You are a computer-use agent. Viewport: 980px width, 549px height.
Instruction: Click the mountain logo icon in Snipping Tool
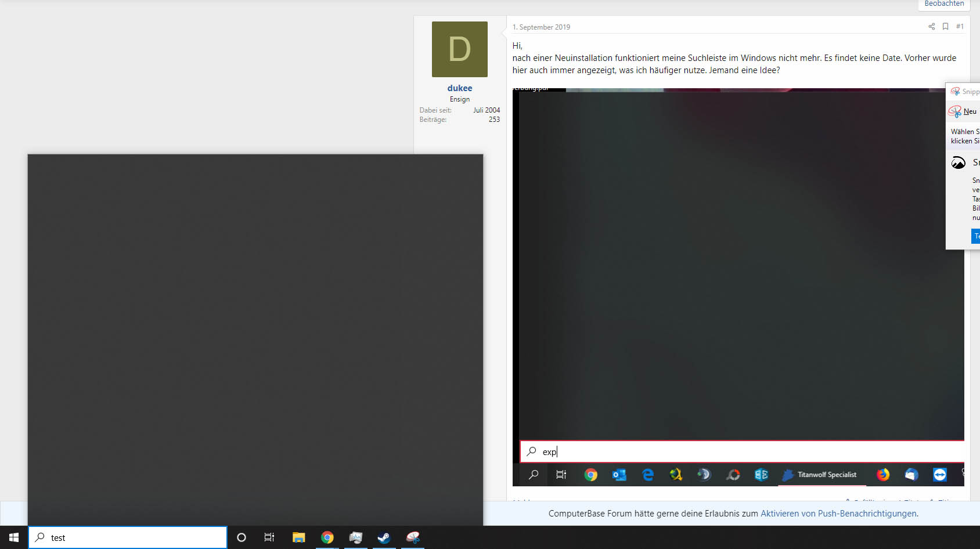point(959,162)
